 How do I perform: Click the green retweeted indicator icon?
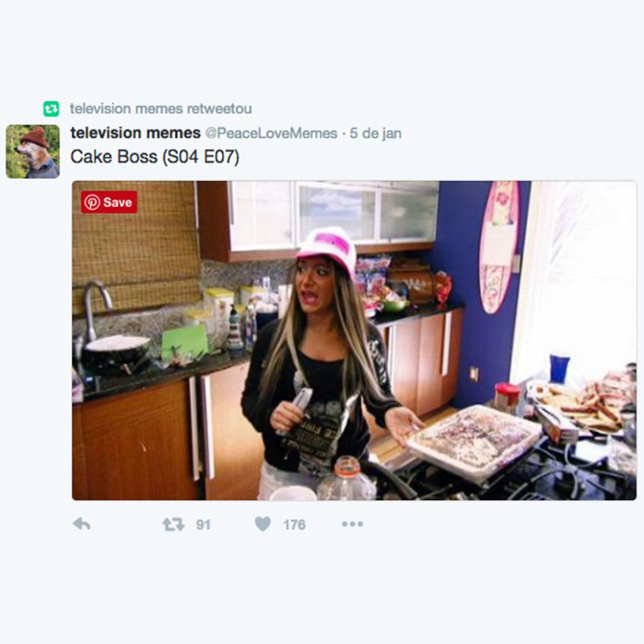[x=52, y=109]
